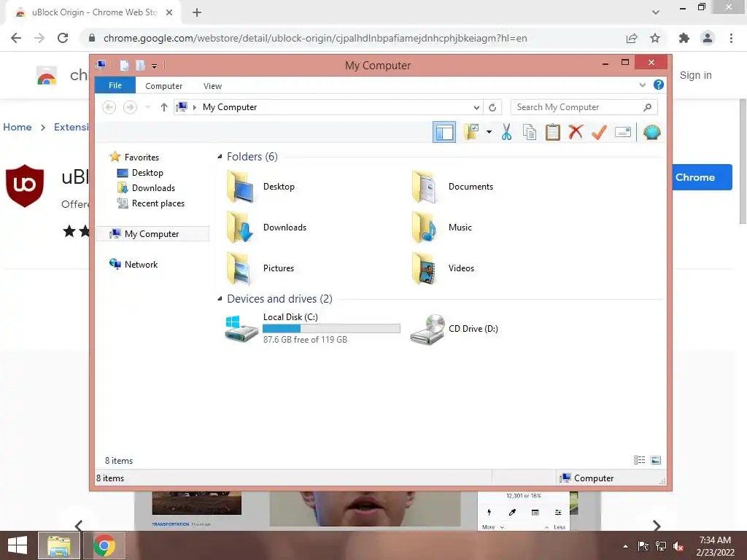Click the Chrome address bar URL
Image resolution: width=747 pixels, height=560 pixels.
pos(315,38)
